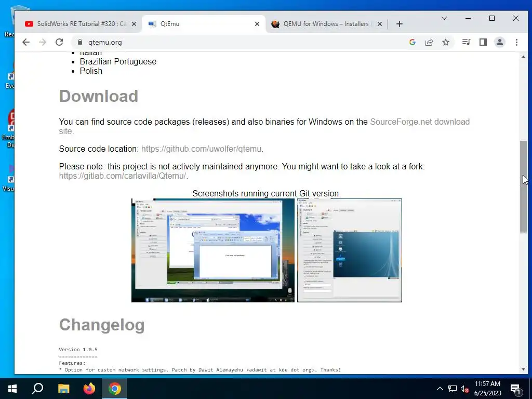The width and height of the screenshot is (532, 399).
Task: Close the QtEmu tab
Action: pos(257,24)
